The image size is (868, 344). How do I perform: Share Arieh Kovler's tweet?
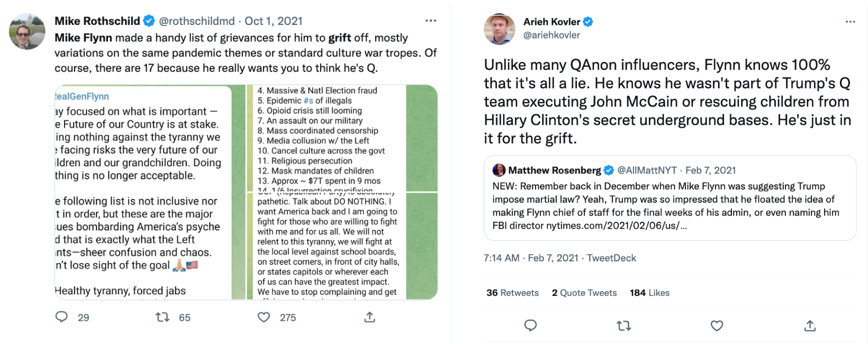click(x=810, y=325)
